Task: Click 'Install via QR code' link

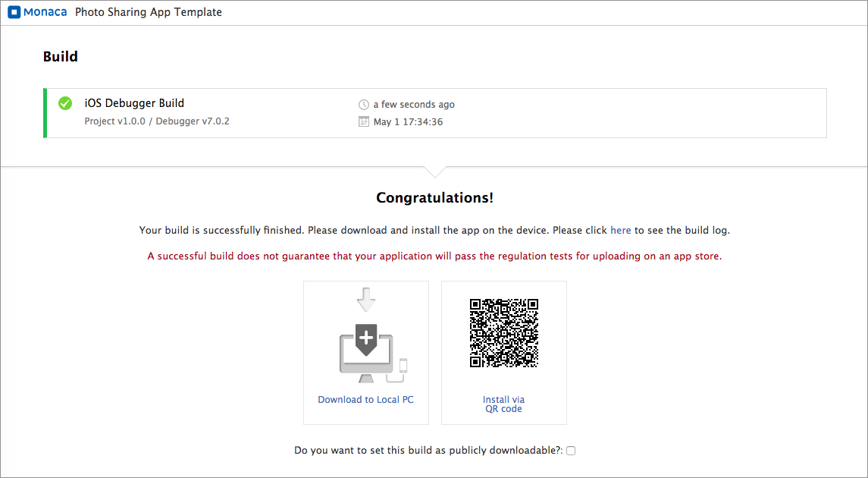Action: pos(503,404)
